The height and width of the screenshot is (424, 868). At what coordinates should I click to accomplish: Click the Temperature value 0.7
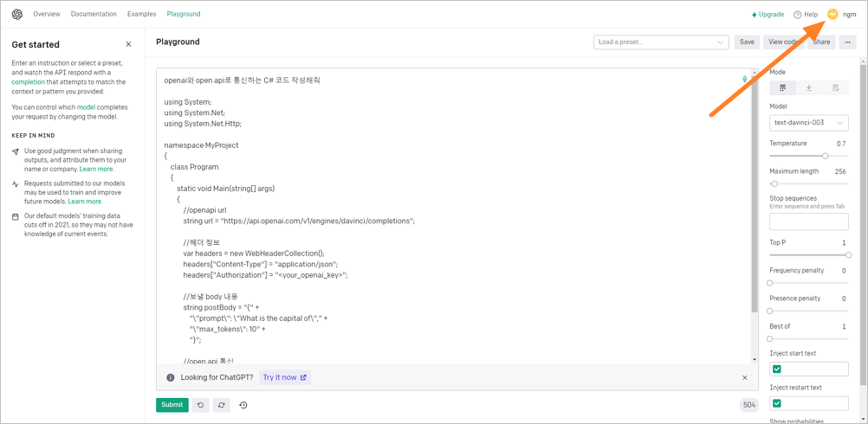841,144
